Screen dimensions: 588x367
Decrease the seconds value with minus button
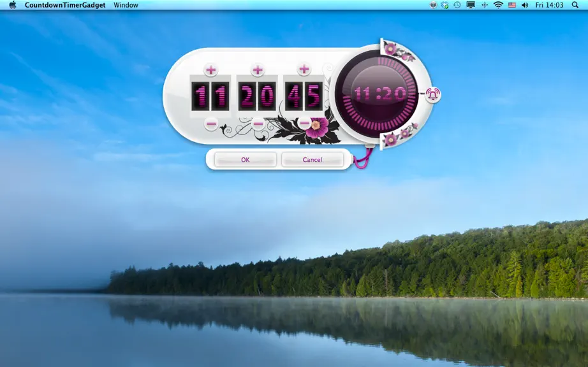[304, 123]
